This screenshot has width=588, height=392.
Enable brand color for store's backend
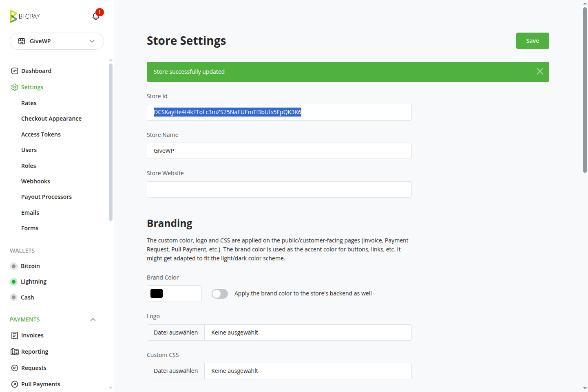[220, 294]
